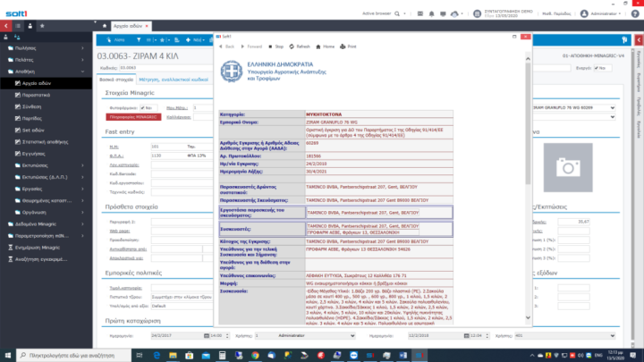Open Ενημέρωση Minagric menu item
Image resolution: width=644 pixels, height=362 pixels.
(46, 248)
